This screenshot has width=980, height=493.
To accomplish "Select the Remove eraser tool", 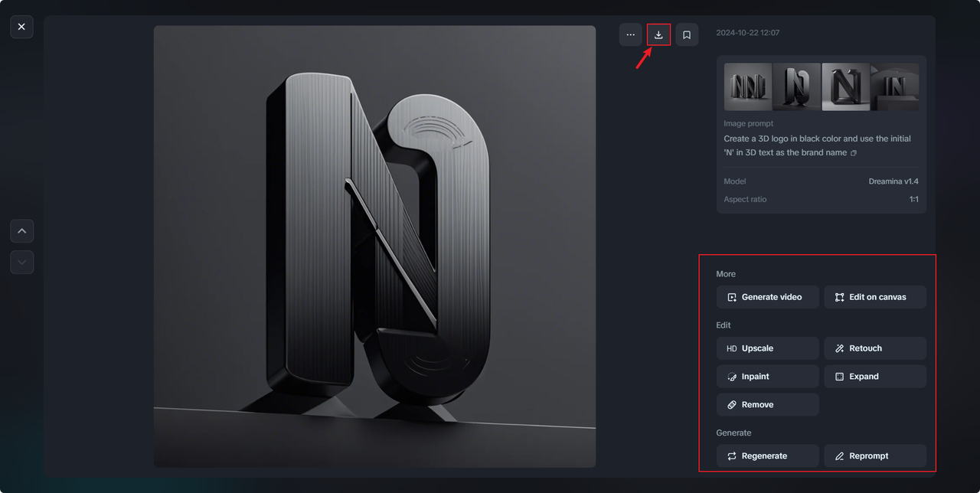I will [x=768, y=405].
